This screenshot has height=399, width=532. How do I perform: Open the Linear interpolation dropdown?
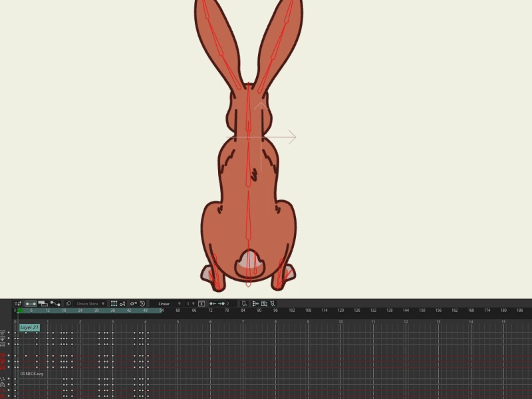166,304
